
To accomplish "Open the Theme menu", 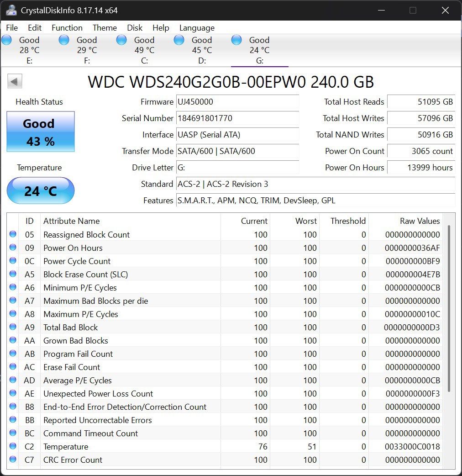I will click(x=105, y=28).
